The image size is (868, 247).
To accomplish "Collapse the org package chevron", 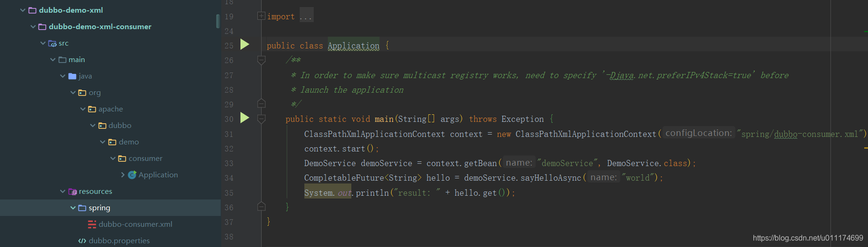I will coord(73,92).
